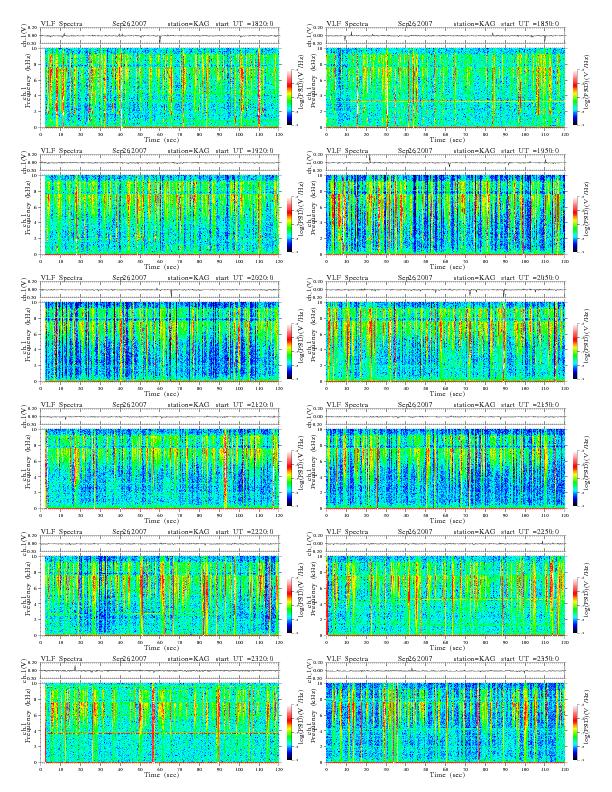
Task: Click the ch.1 waveform strip above the 1920:0 spectrogram
Action: [x=160, y=163]
